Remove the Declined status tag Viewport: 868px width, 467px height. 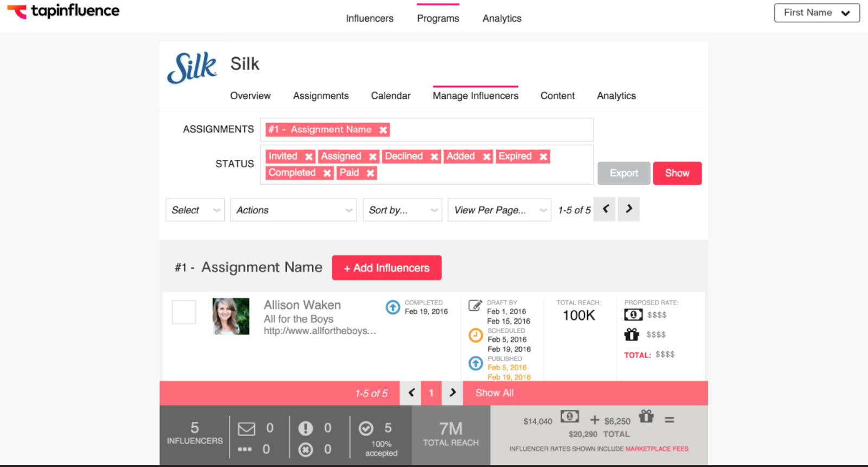click(434, 157)
